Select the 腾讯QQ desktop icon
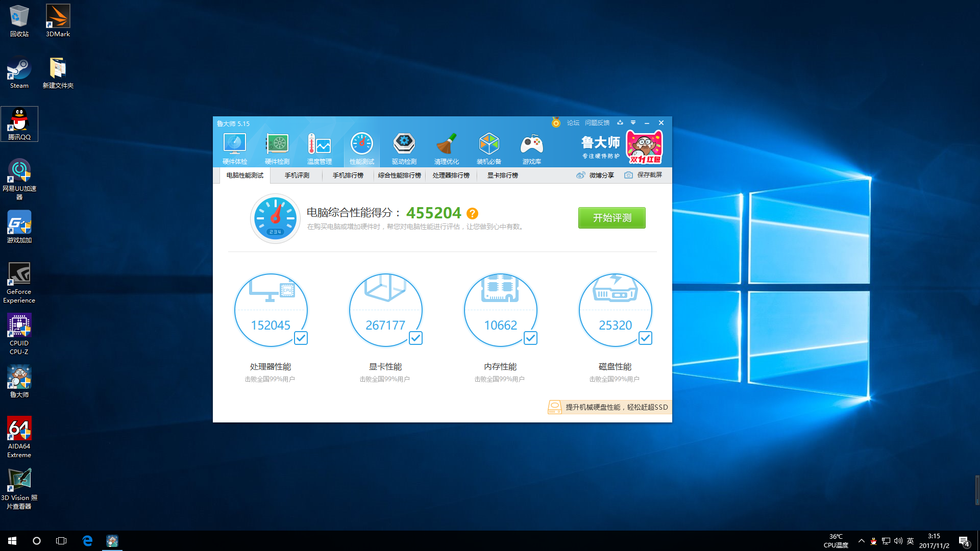The image size is (980, 551). coord(19,124)
